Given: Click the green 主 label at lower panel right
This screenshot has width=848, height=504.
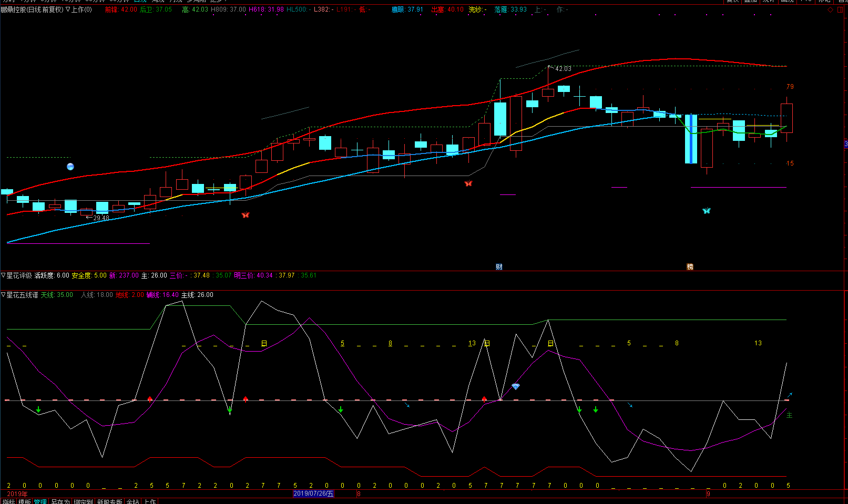Looking at the screenshot, I should 789,415.
